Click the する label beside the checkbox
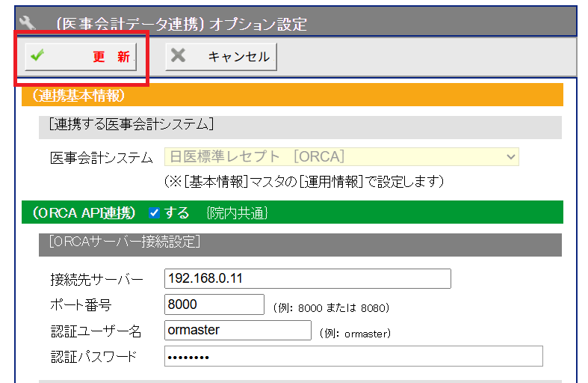This screenshot has height=383, width=588. click(177, 213)
